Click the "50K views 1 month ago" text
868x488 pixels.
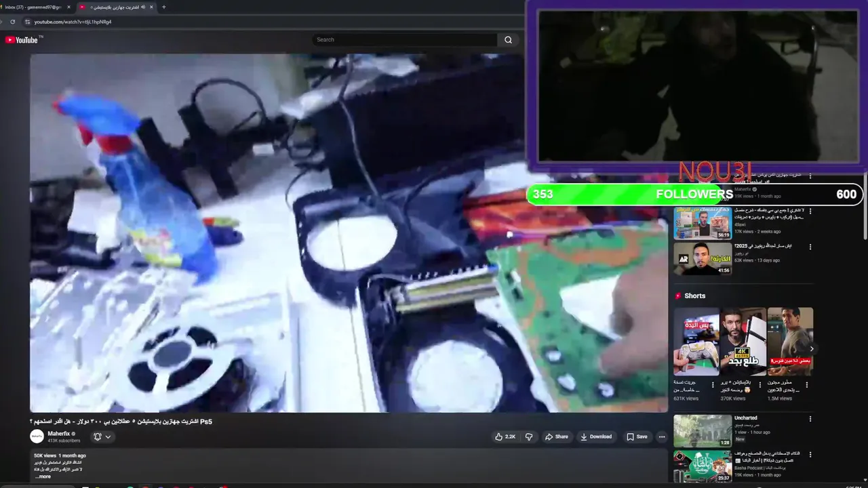pyautogui.click(x=60, y=455)
